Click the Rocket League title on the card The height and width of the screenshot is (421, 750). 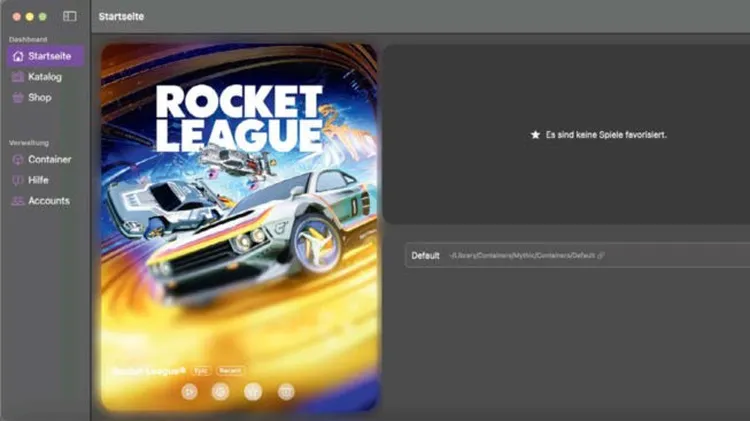click(149, 371)
